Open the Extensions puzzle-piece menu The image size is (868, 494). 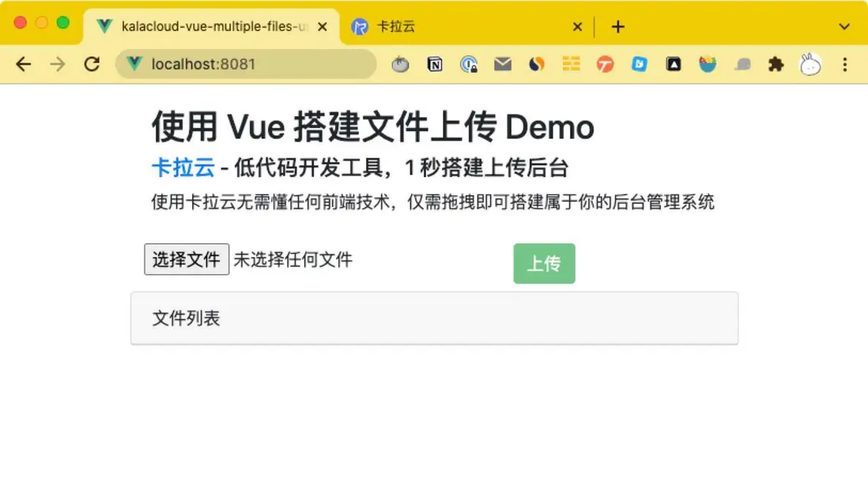point(776,65)
